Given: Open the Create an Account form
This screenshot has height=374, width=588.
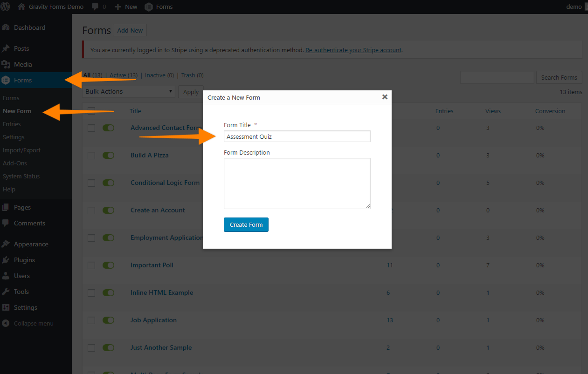Looking at the screenshot, I should pos(158,210).
